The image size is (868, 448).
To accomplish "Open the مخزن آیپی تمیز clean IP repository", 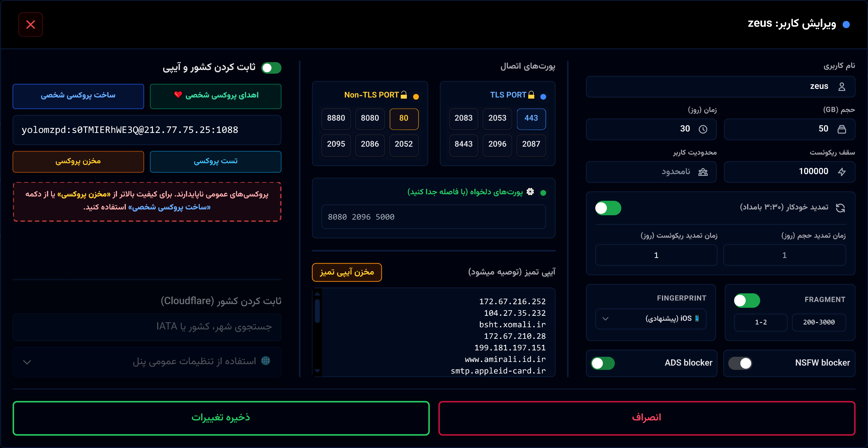I will point(347,272).
